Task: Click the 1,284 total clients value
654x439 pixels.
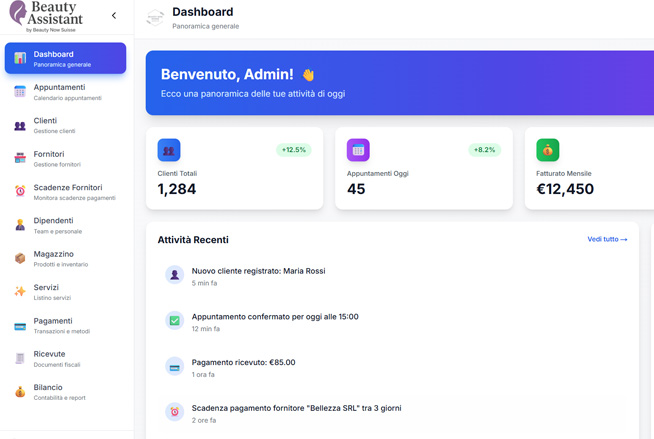Action: (177, 189)
